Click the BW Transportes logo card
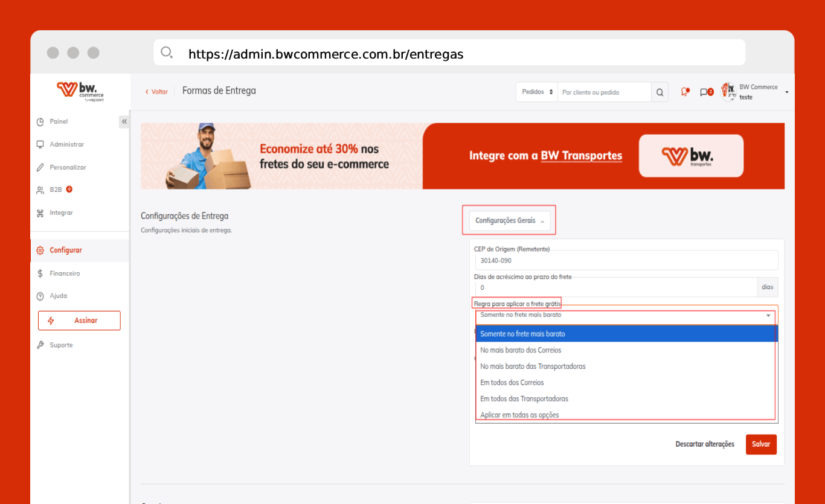Image resolution: width=825 pixels, height=504 pixels. coord(691,156)
